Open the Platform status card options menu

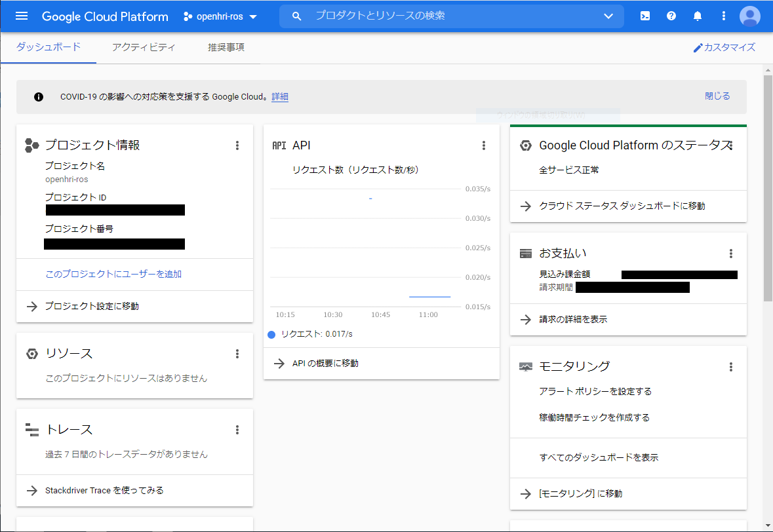click(731, 145)
